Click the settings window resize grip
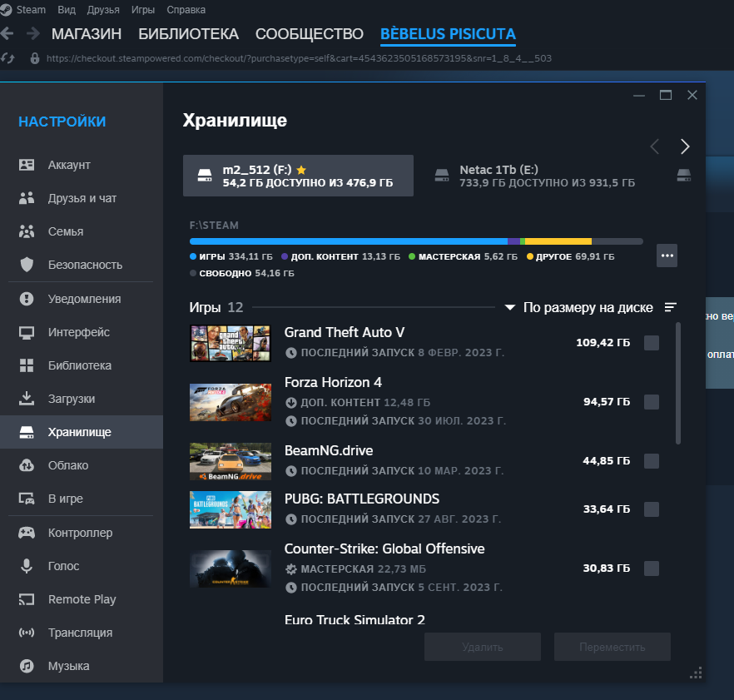Screen dimensions: 734x700 [x=696, y=673]
